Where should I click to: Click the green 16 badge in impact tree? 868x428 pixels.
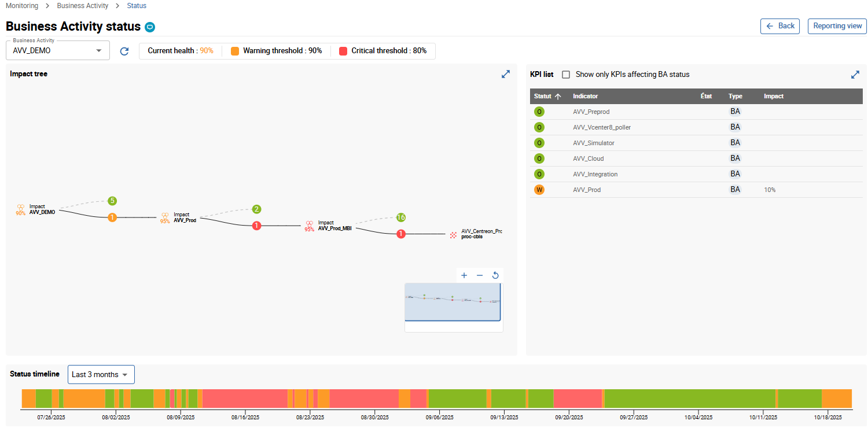pos(401,217)
